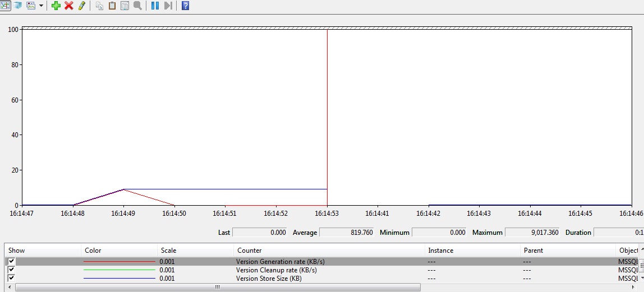
Task: Sort list by Scale column header
Action: (168, 251)
